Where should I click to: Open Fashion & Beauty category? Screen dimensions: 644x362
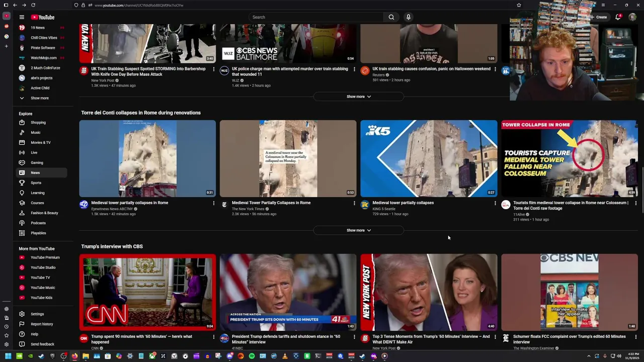point(41,213)
